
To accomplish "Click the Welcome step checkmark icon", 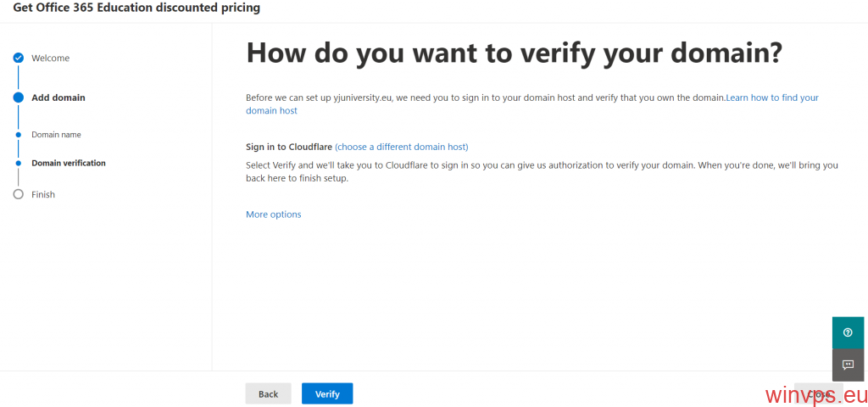I will coord(18,58).
